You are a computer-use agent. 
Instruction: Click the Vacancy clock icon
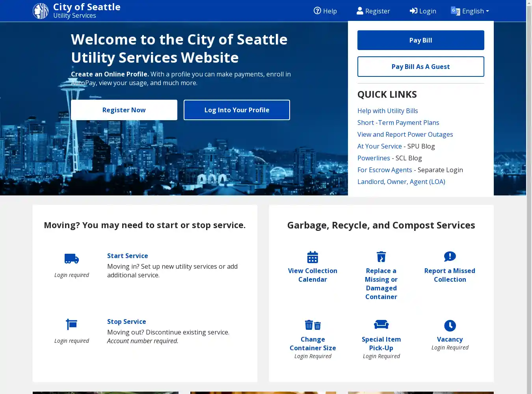[450, 326]
